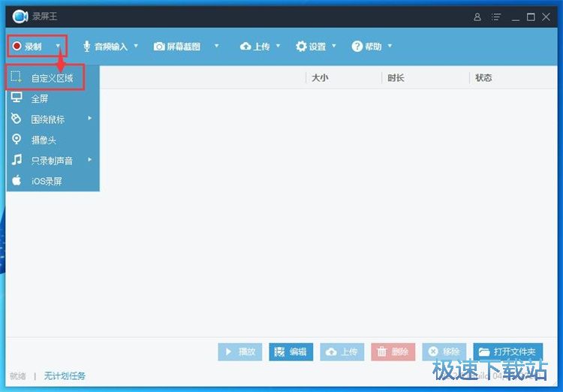The height and width of the screenshot is (392, 563).
Task: Choose 围绕鼠标 around mouse option
Action: click(53, 119)
